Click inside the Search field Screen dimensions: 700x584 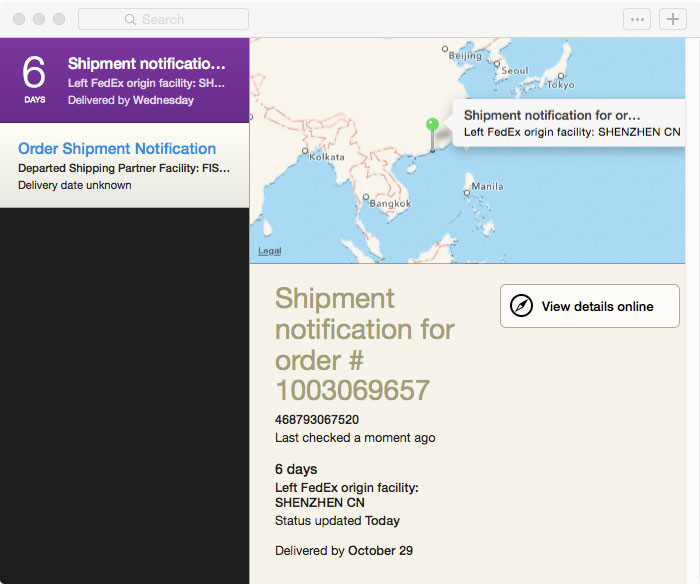tap(163, 19)
